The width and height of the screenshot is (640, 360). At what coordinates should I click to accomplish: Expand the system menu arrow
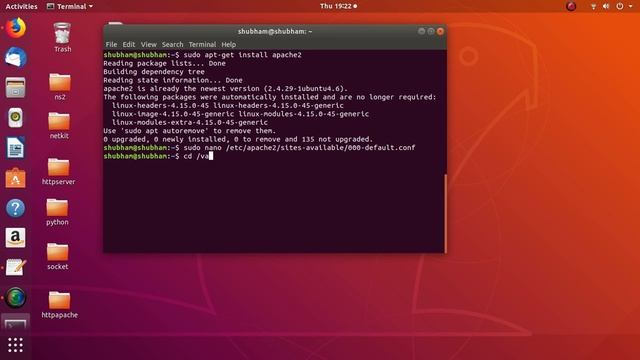pos(630,6)
